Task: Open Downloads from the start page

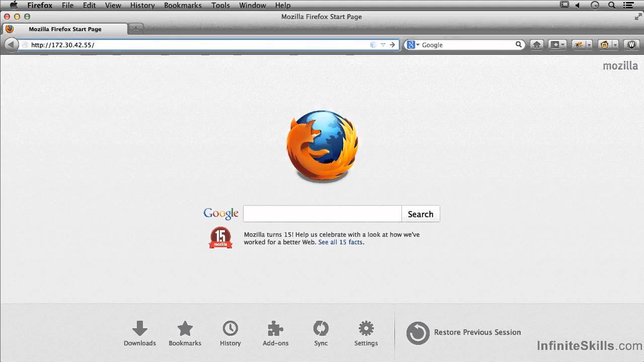Action: pyautogui.click(x=140, y=334)
